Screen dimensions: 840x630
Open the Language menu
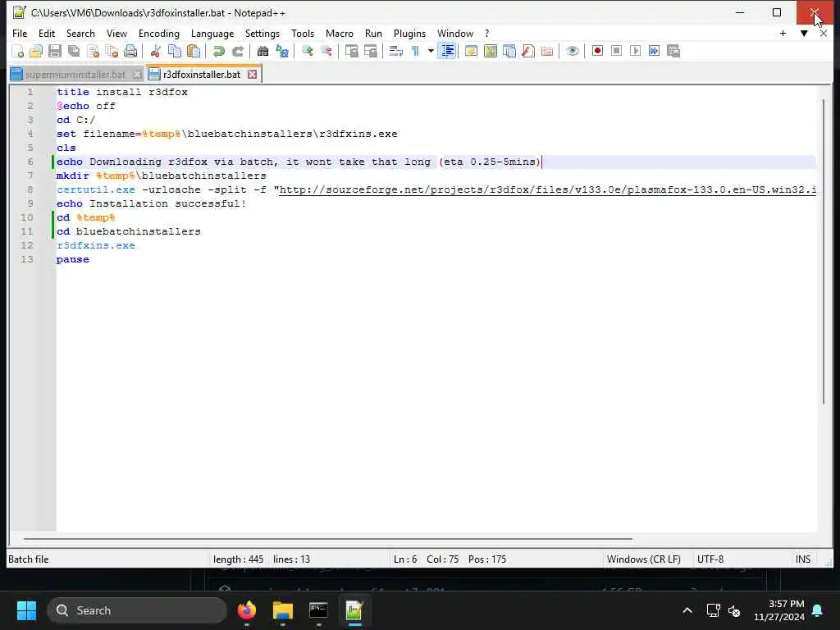(212, 33)
